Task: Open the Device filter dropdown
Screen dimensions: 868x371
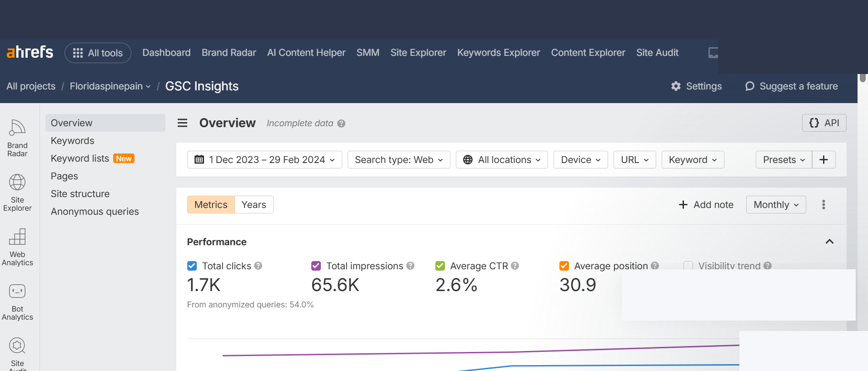Action: (x=580, y=160)
